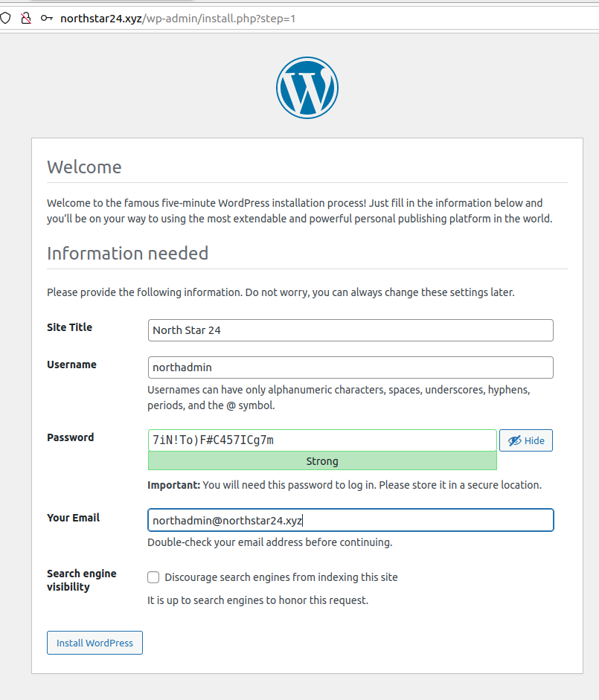The width and height of the screenshot is (599, 700).
Task: Select the Password text field
Action: click(x=321, y=440)
